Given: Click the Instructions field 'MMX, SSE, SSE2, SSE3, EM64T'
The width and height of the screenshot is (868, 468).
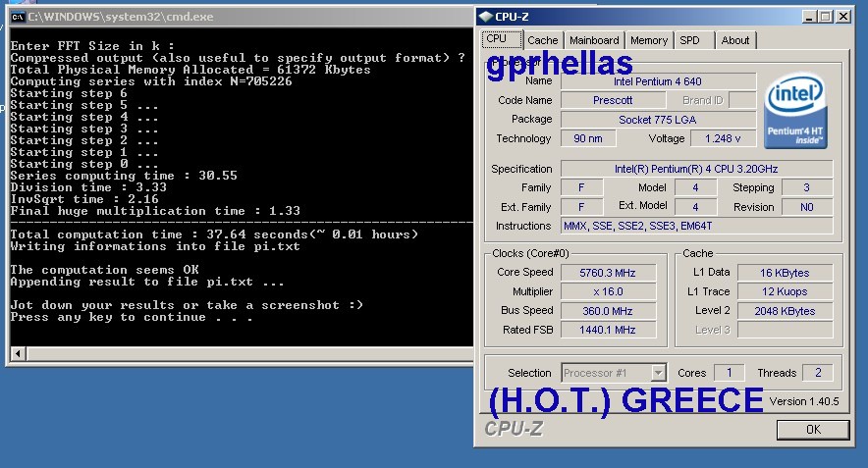Looking at the screenshot, I should pyautogui.click(x=696, y=226).
